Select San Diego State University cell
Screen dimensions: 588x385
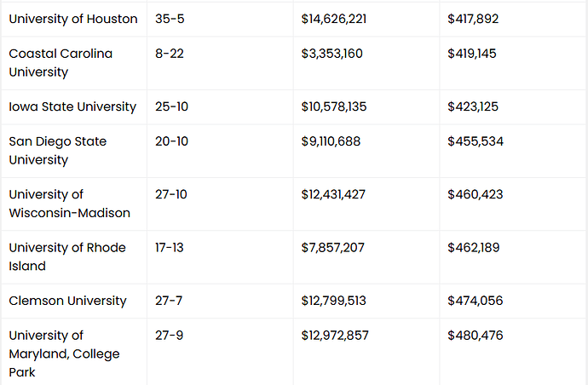coord(58,150)
